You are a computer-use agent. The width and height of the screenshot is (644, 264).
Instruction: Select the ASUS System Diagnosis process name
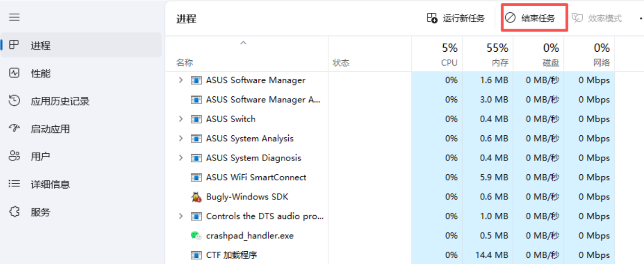coord(254,158)
